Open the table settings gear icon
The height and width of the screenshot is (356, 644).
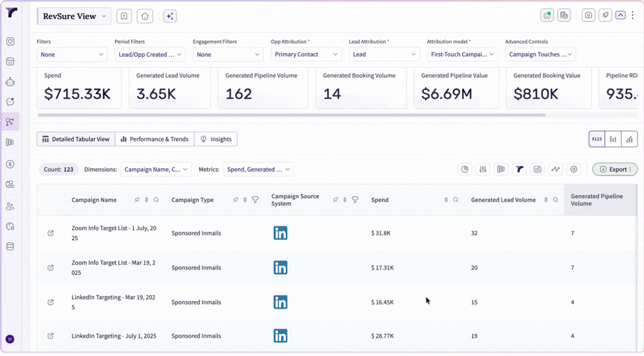pyautogui.click(x=574, y=169)
